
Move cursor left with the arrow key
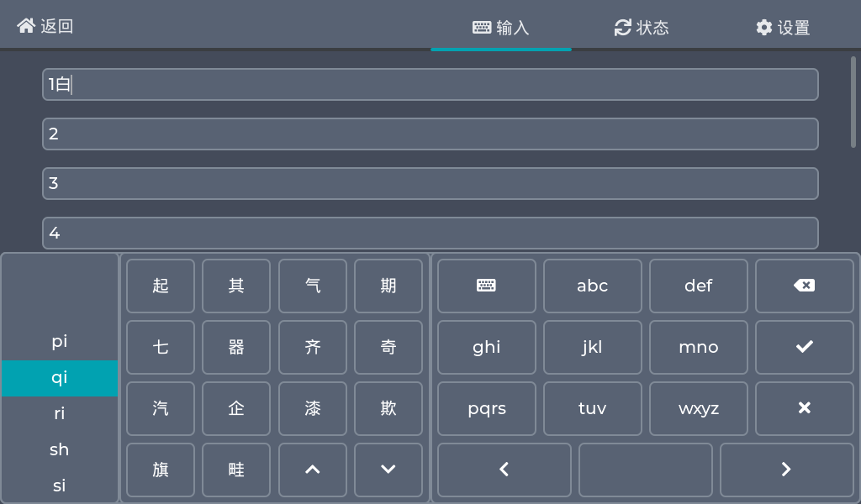[504, 470]
